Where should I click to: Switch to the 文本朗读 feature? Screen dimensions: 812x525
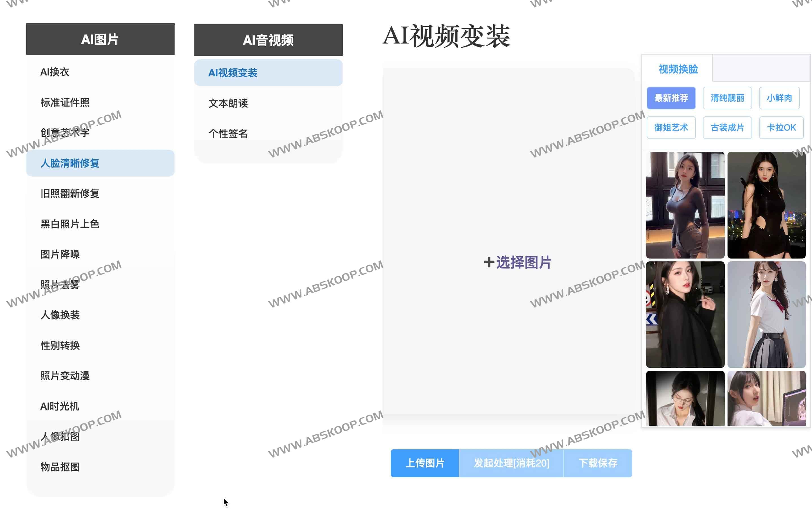[228, 103]
